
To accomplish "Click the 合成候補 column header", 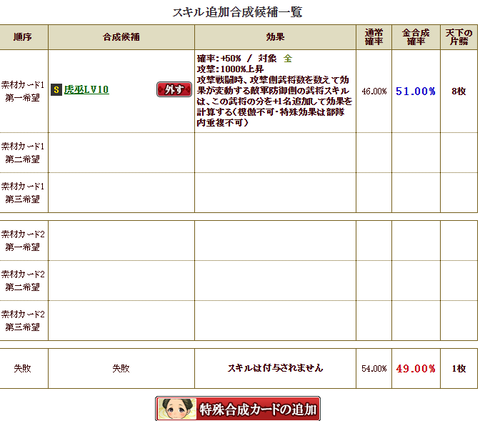I will click(x=121, y=37).
